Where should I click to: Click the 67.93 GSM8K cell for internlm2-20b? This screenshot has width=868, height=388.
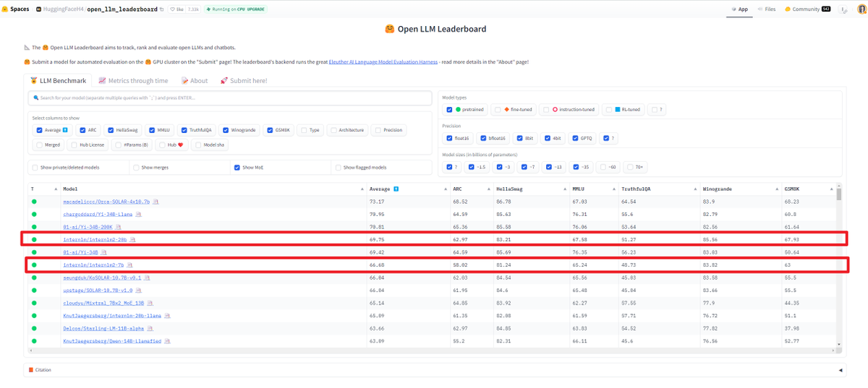[x=791, y=240]
